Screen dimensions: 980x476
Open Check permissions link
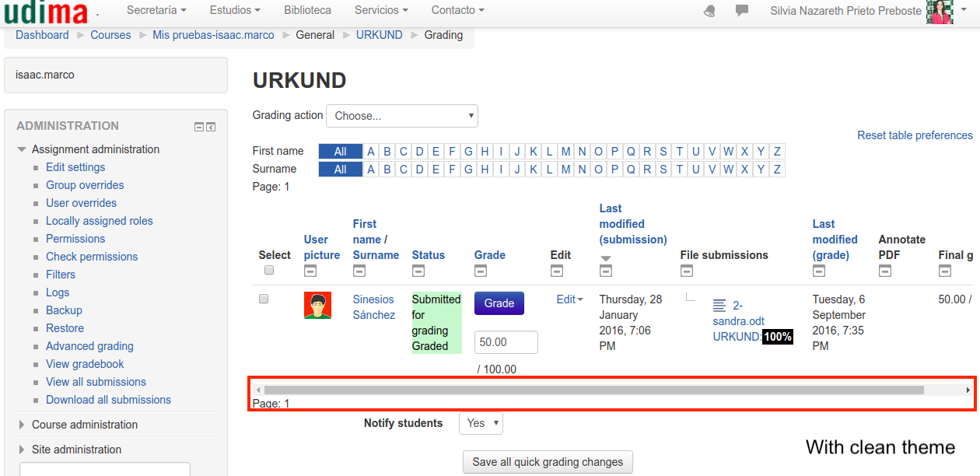click(92, 257)
